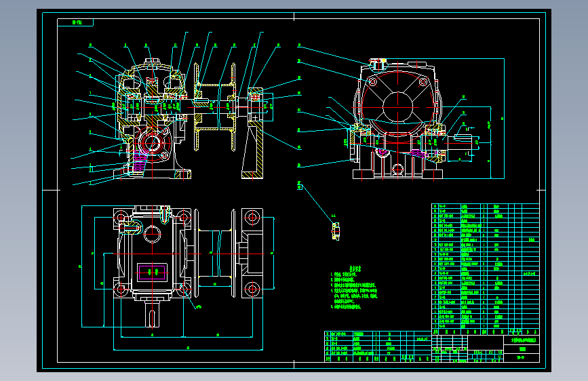
Task: Click the main parts list table
Action: coord(485,269)
